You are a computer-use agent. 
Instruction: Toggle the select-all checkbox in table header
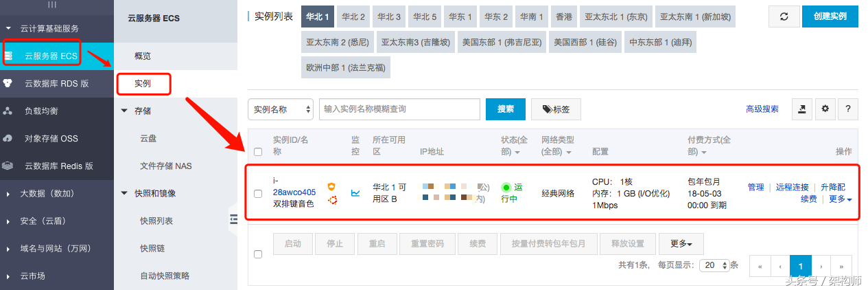pyautogui.click(x=258, y=152)
